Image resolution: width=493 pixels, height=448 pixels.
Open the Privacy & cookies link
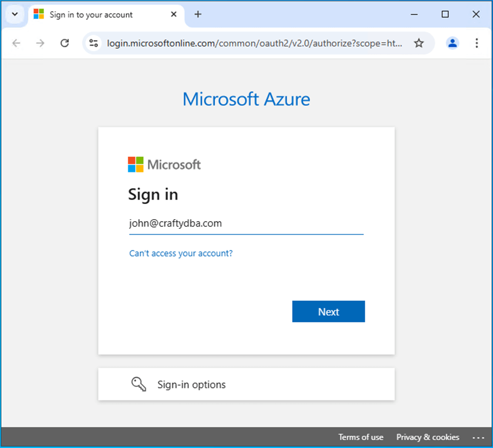click(x=428, y=437)
